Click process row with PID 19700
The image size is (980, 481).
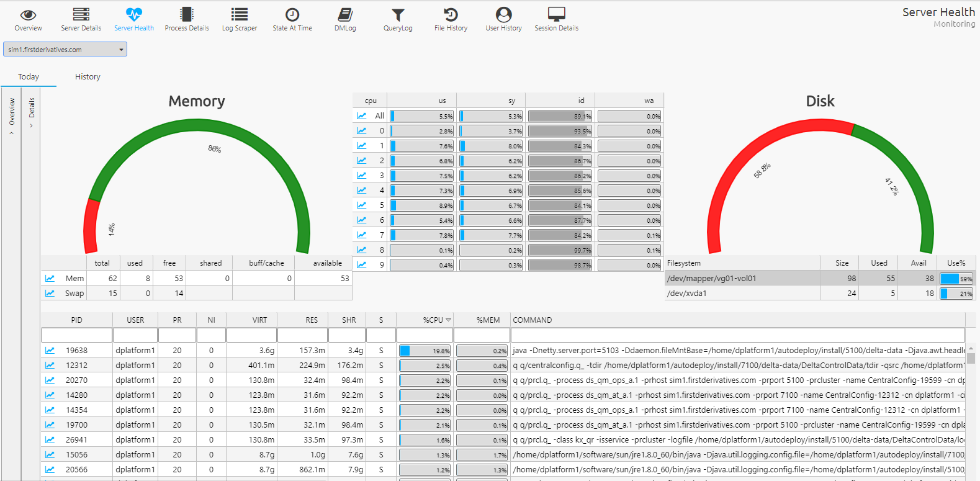[x=503, y=425]
